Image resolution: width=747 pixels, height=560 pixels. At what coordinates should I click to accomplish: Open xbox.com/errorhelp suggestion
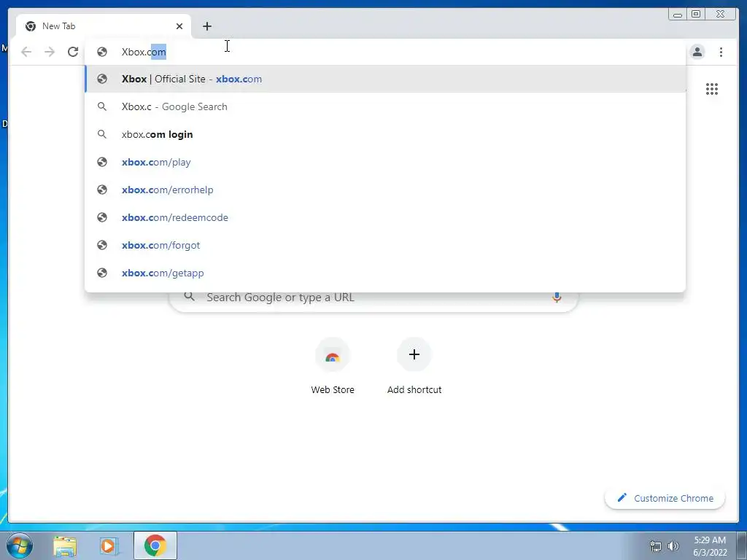[385, 190]
